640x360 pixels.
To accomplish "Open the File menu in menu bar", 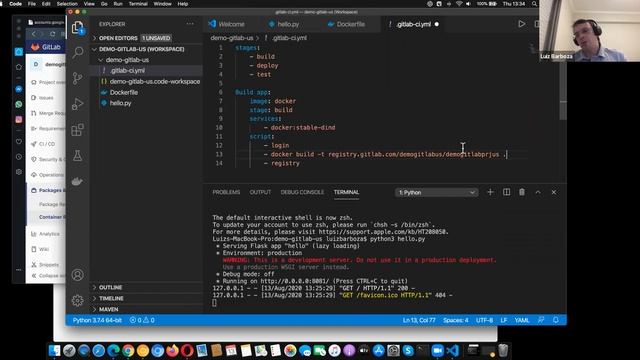I will pos(31,4).
